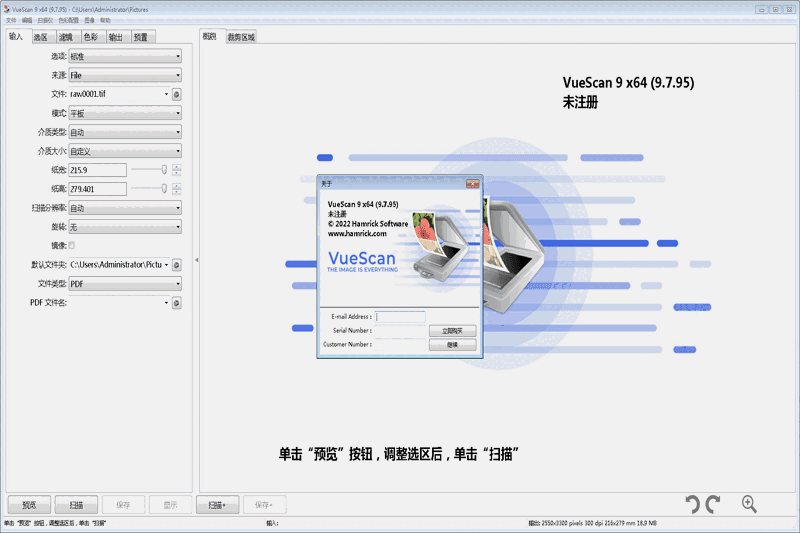Open the 模式 dropdown showing 平板
Image resolution: width=800 pixels, height=533 pixels.
(x=125, y=113)
